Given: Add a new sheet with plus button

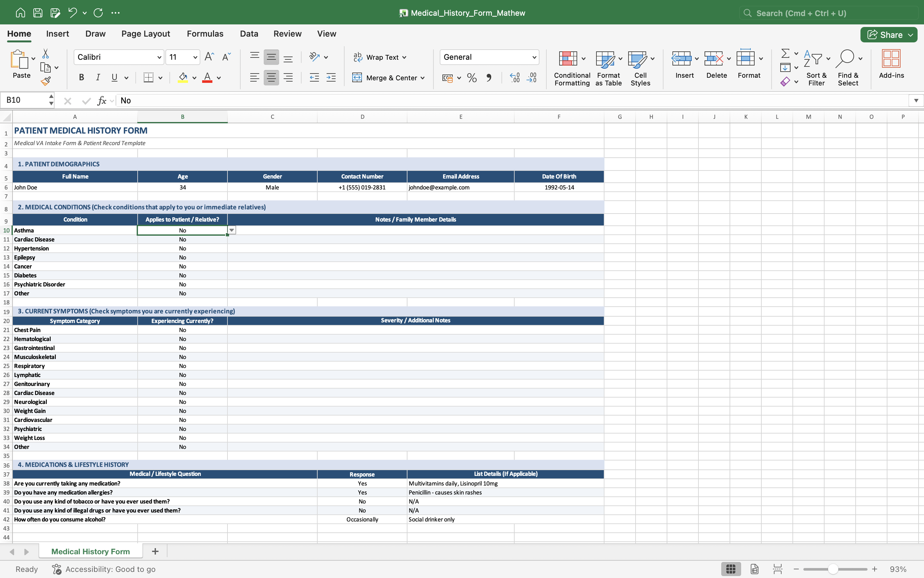Looking at the screenshot, I should (155, 551).
